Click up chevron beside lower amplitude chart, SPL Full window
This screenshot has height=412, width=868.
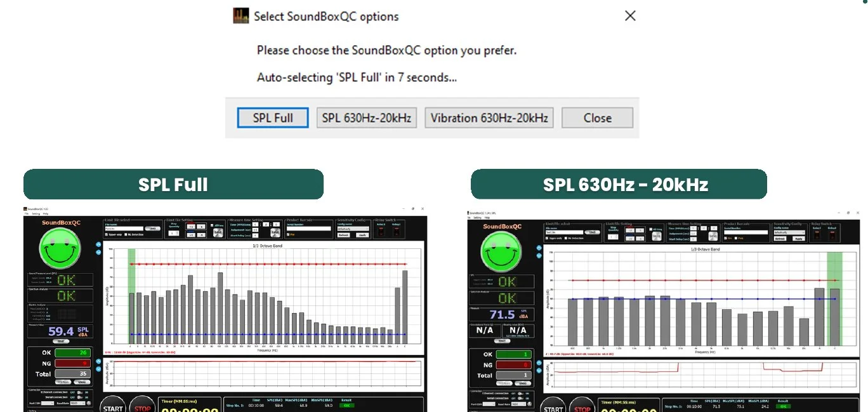point(98,361)
